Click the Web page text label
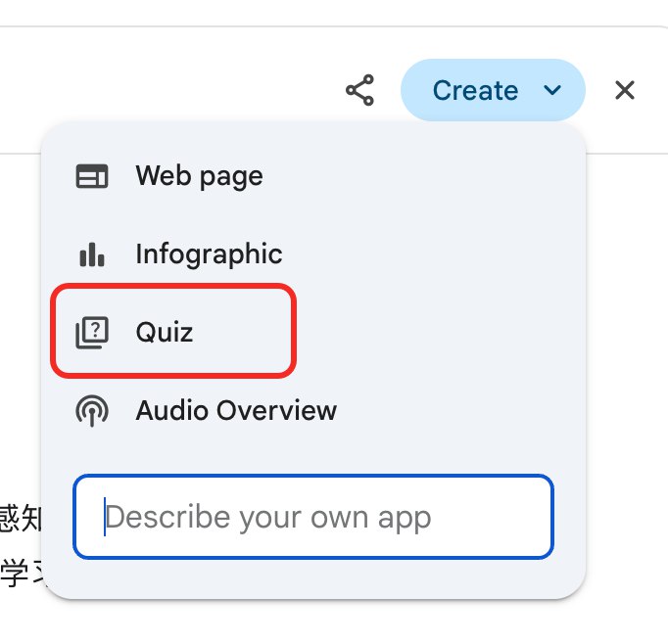This screenshot has height=644, width=668. pos(199,176)
